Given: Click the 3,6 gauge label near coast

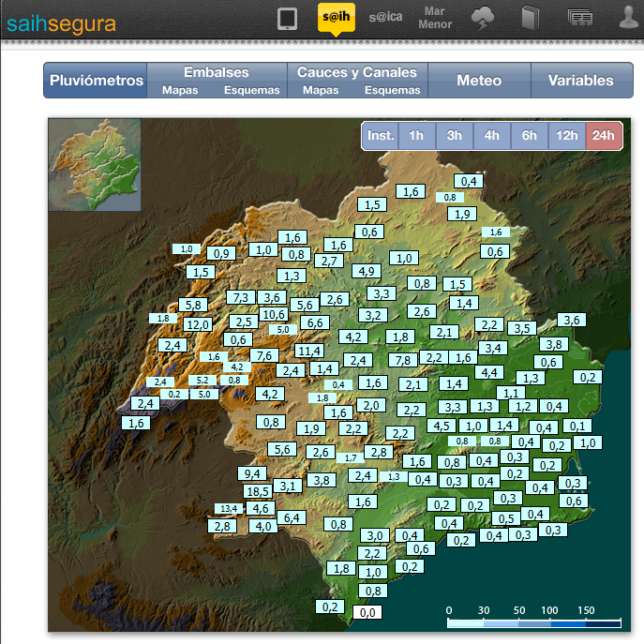Looking at the screenshot, I should (x=572, y=321).
